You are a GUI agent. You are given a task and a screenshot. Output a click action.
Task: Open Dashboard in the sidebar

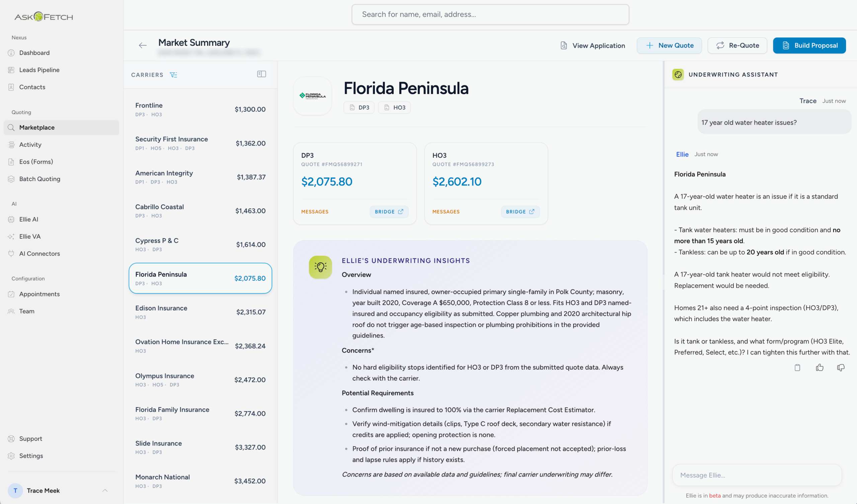(x=62, y=53)
